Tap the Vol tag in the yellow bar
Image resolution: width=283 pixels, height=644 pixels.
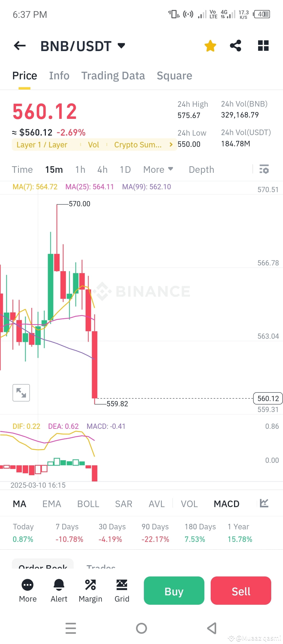94,145
